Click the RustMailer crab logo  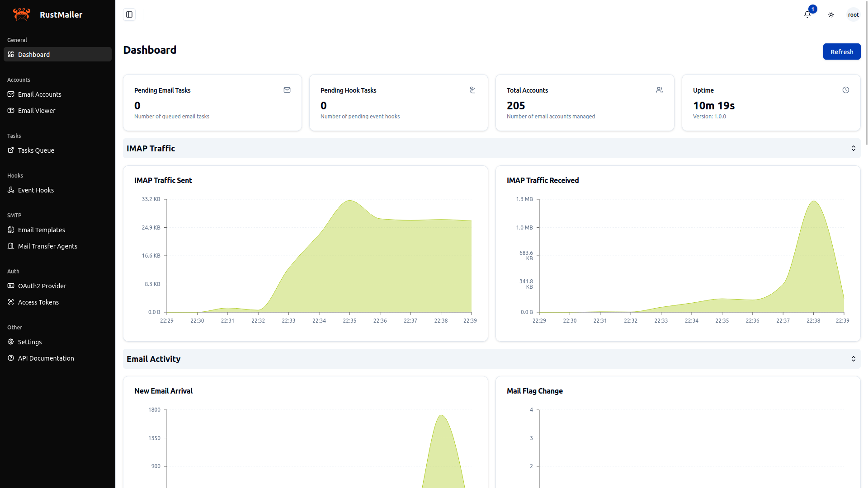(x=21, y=14)
